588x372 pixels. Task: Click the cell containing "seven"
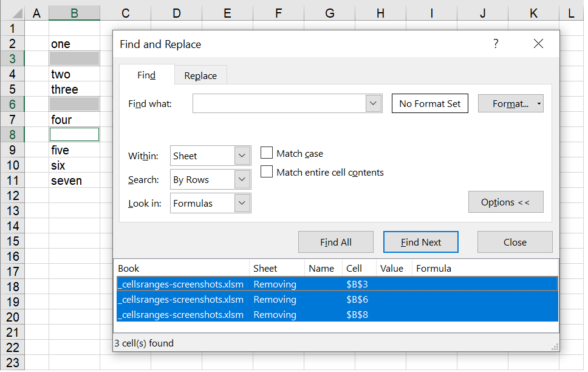click(x=74, y=181)
